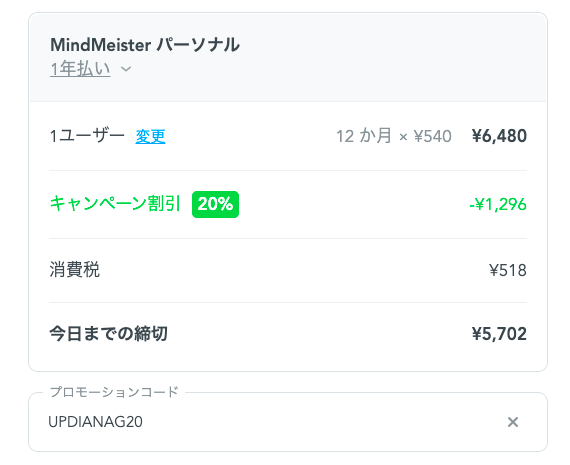570x465 pixels.
Task: Click the キャンペーン割引 discount label
Action: tap(115, 204)
